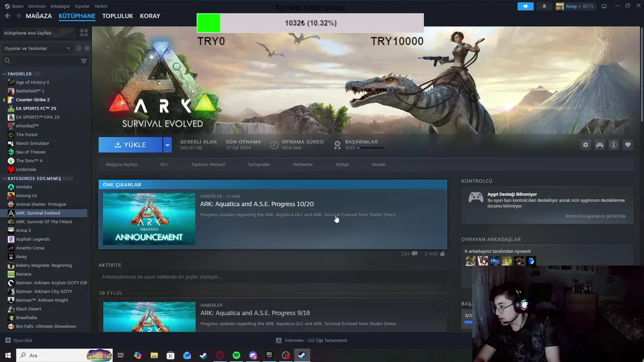Open Mağaza Sayfası link for ARK
This screenshot has height=362, width=644.
coord(121,164)
